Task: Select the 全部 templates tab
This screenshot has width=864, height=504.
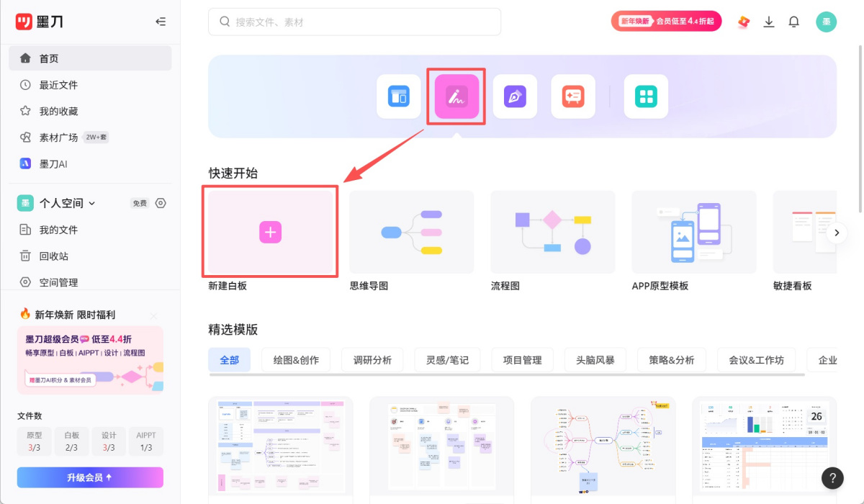Action: point(230,359)
